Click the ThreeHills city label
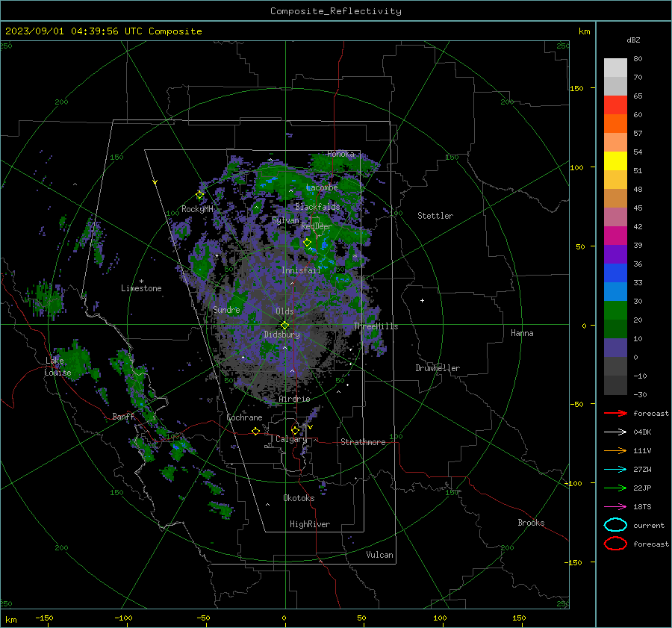Viewport: 672px width, 628px height. (376, 326)
